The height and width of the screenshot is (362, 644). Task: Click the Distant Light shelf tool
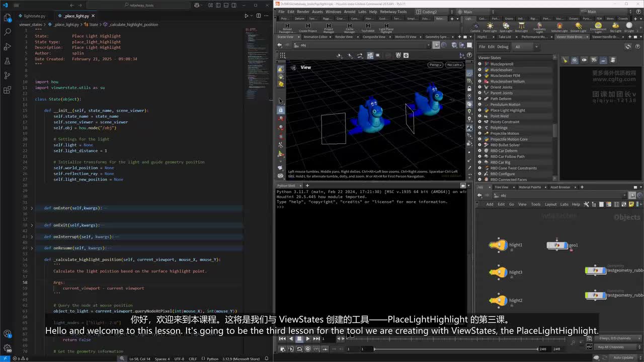coord(578,27)
